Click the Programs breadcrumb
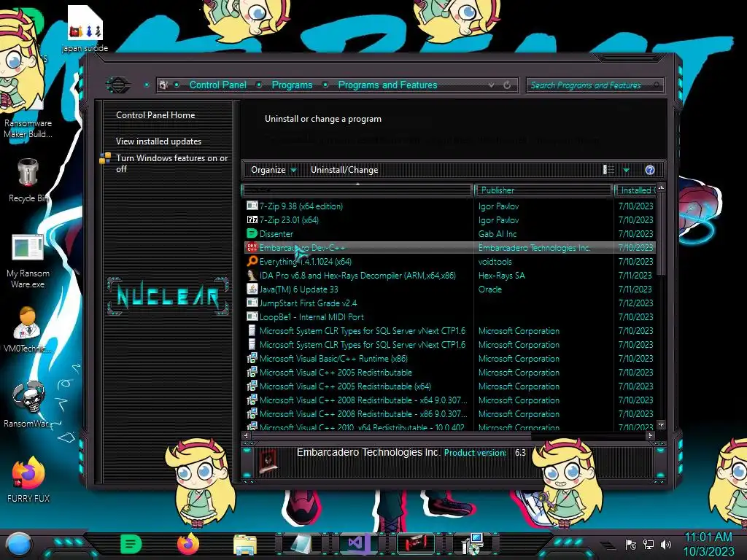This screenshot has width=747, height=560. 292,85
